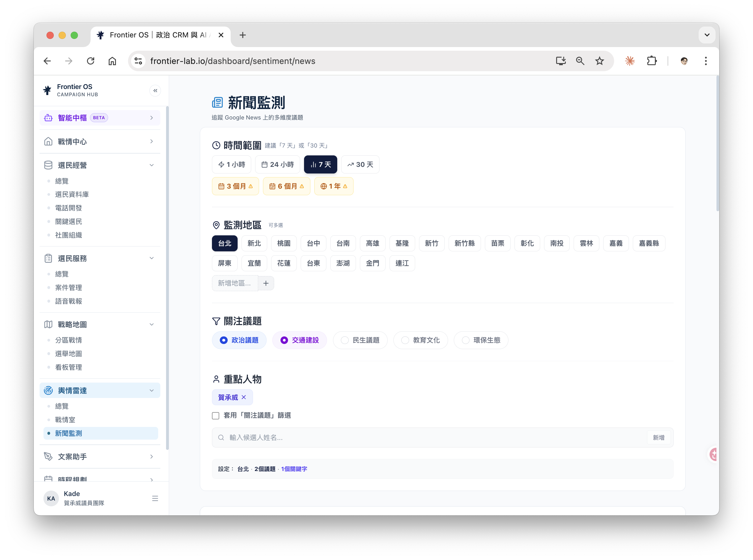Viewport: 753px width, 560px height.
Task: Open Chrome three-dot menu
Action: (x=706, y=61)
